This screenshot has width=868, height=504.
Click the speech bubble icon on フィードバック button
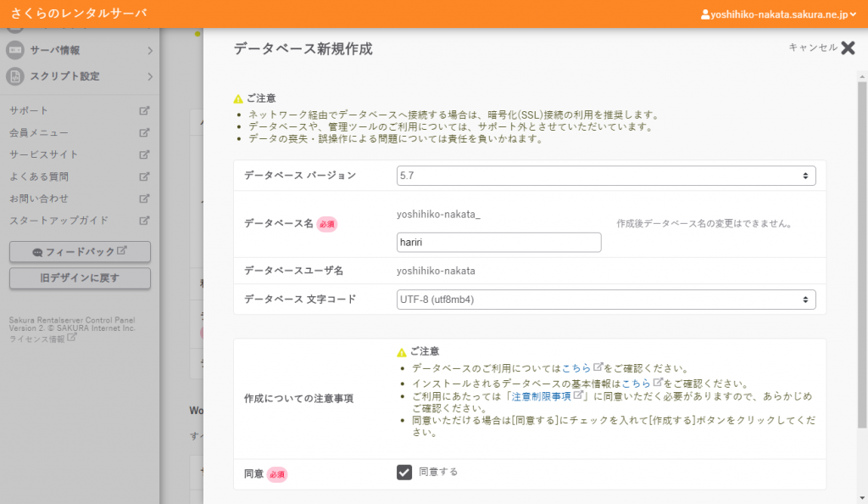[37, 253]
